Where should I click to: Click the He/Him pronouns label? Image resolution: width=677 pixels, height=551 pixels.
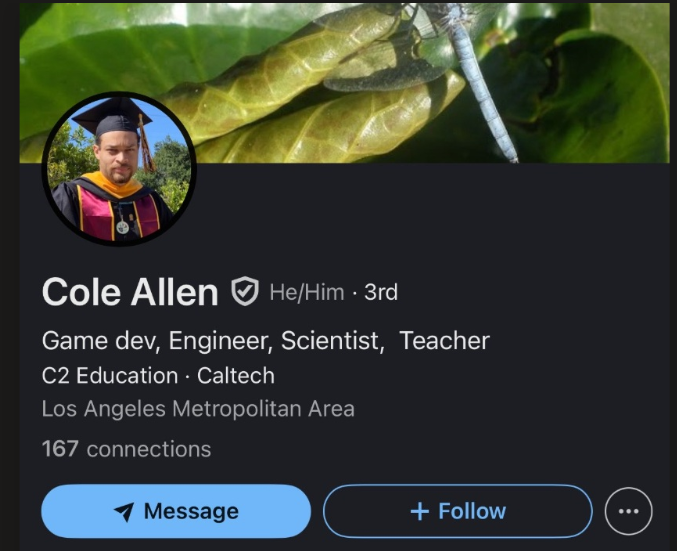point(306,292)
